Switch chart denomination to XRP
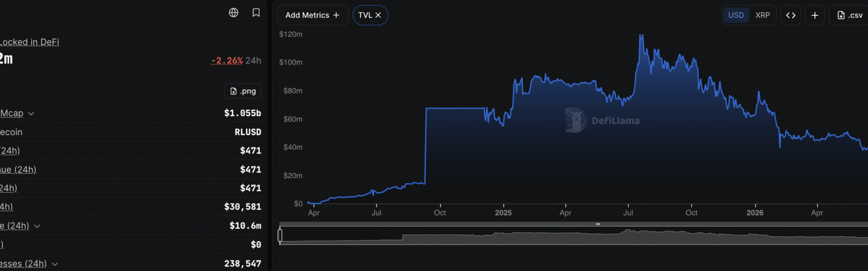Image resolution: width=868 pixels, height=271 pixels. coord(762,15)
